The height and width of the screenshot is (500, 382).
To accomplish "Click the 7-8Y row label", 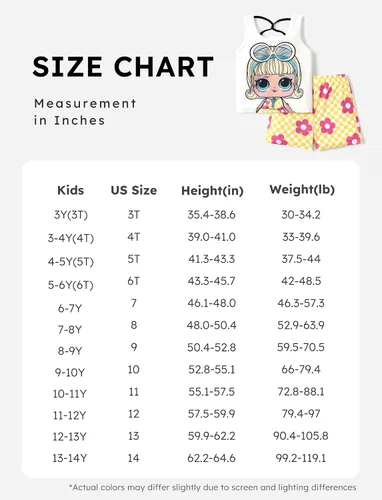I will [70, 330].
